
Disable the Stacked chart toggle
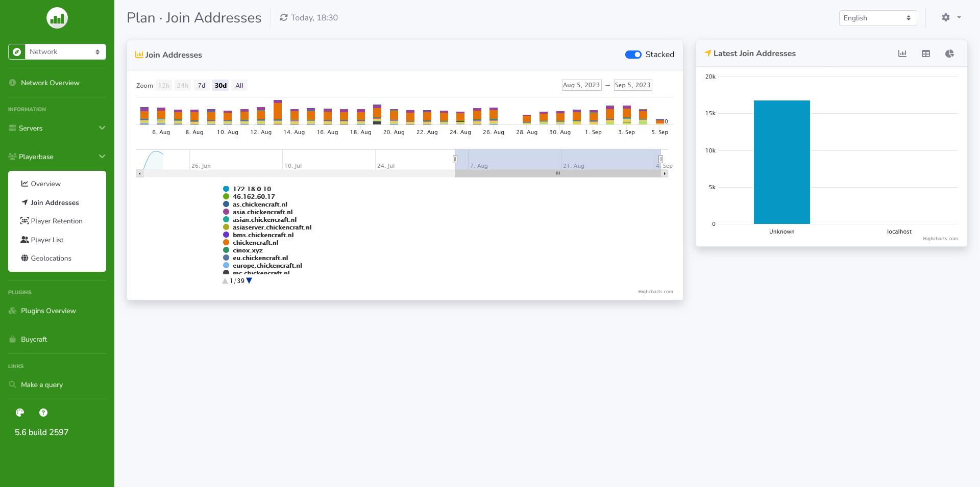pos(633,55)
